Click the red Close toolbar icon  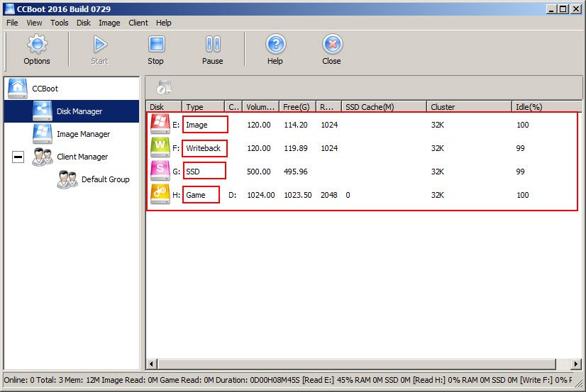click(332, 44)
